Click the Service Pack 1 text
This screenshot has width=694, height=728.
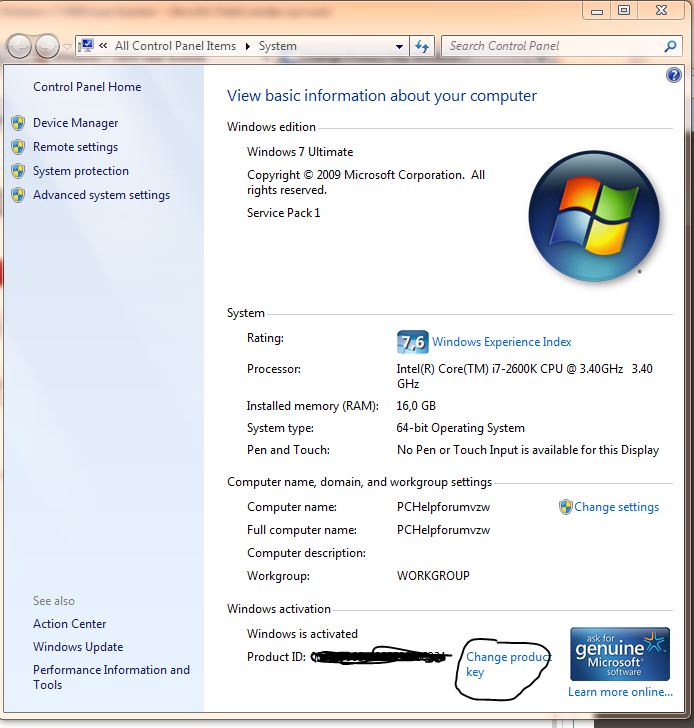point(284,213)
